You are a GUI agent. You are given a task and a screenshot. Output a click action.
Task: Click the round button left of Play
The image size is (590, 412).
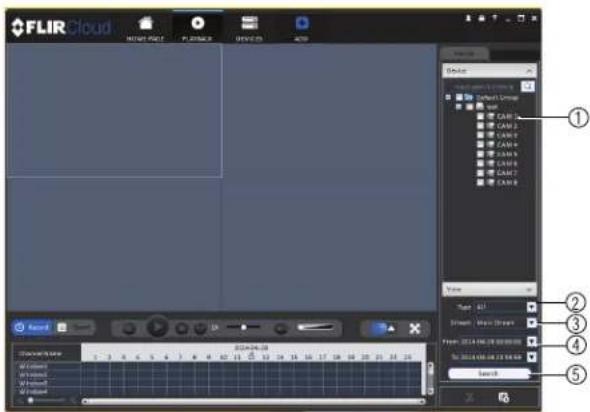click(129, 328)
